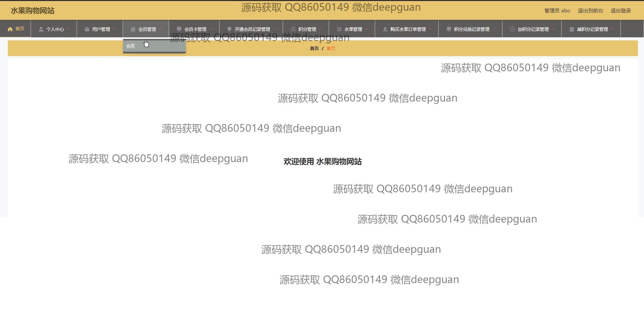
Task: Collapse the 会员管理 menu arrow
Action: click(161, 29)
